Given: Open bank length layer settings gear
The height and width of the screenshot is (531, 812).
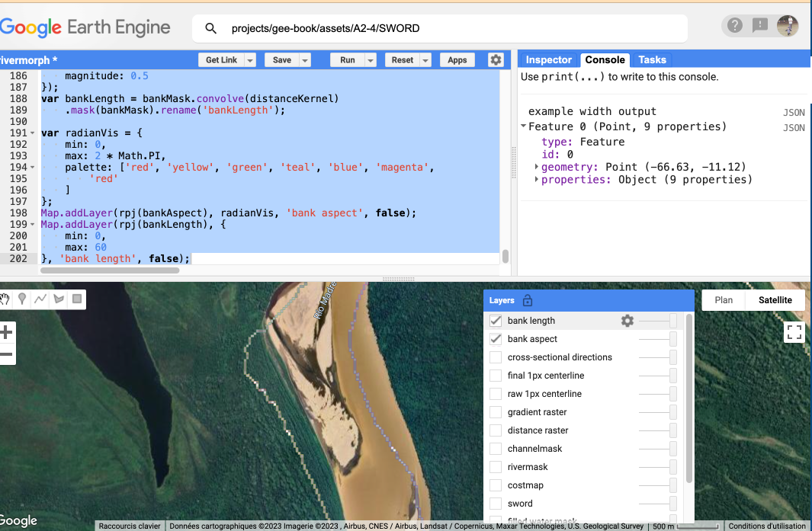Looking at the screenshot, I should (x=627, y=321).
